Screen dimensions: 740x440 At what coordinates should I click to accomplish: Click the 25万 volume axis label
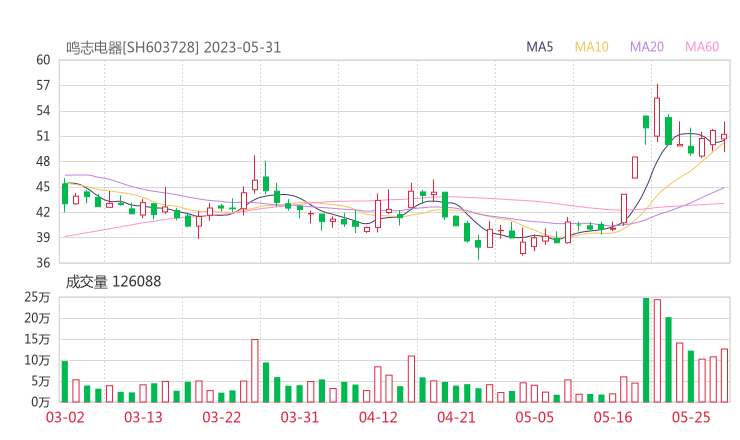point(37,297)
